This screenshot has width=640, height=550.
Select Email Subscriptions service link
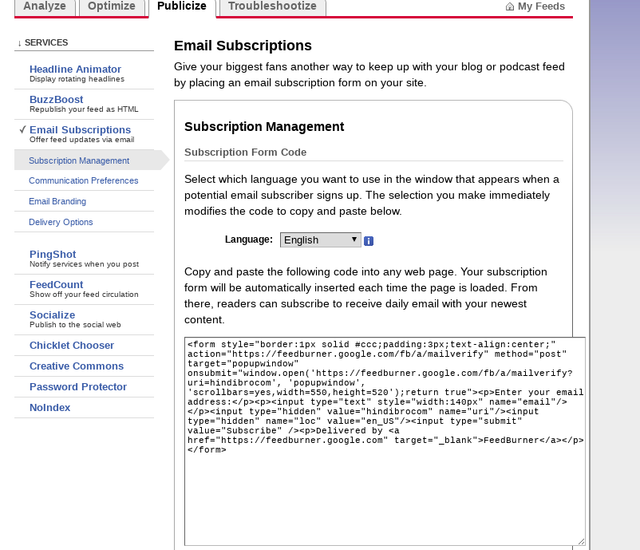80,129
